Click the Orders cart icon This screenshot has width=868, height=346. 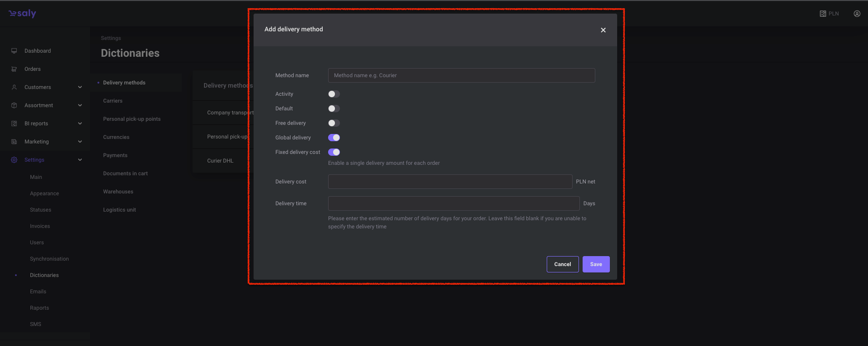point(14,69)
